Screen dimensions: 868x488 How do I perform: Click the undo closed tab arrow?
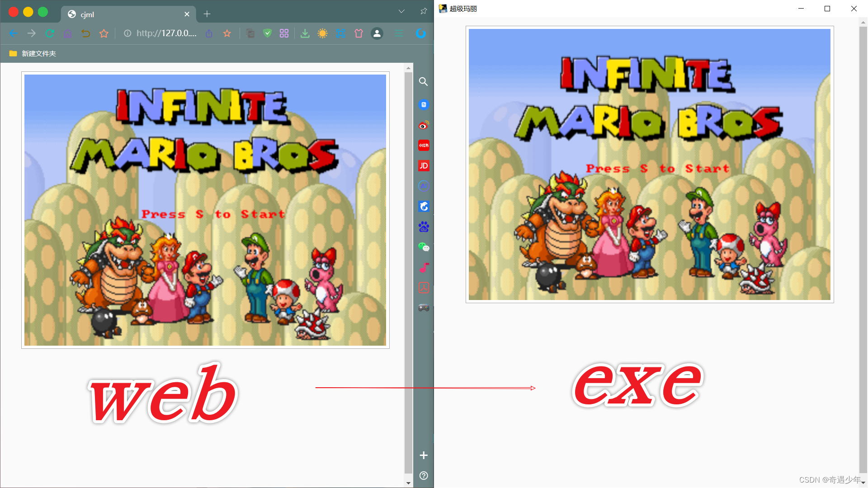(x=85, y=33)
